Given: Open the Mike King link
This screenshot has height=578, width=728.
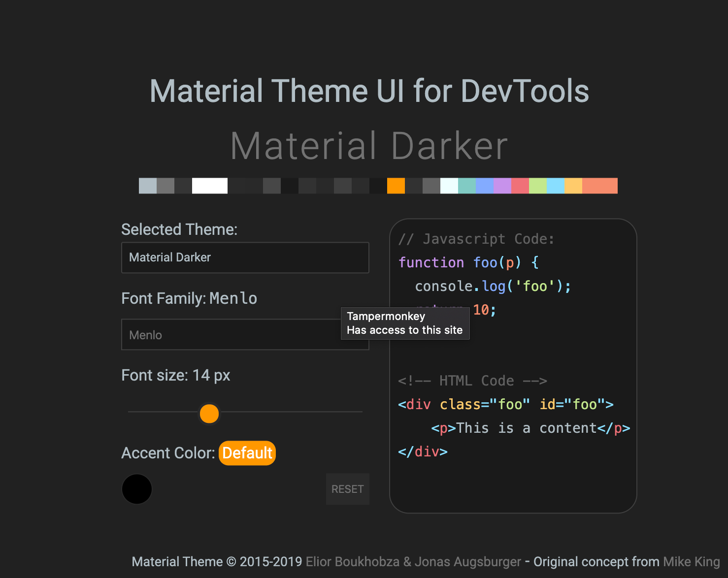Looking at the screenshot, I should coord(691,562).
